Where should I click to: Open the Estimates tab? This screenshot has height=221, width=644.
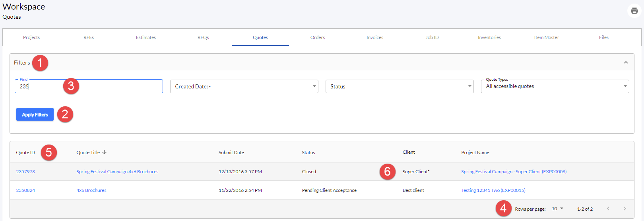(x=146, y=37)
